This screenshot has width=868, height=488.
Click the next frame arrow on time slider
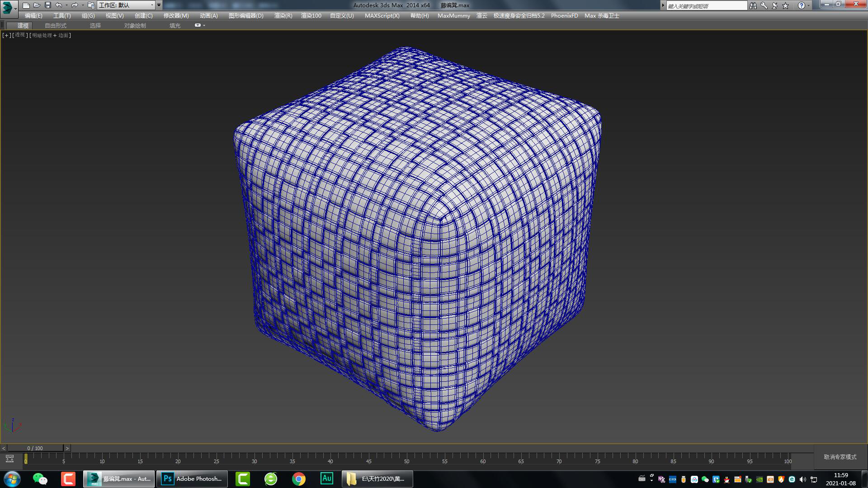pos(67,448)
